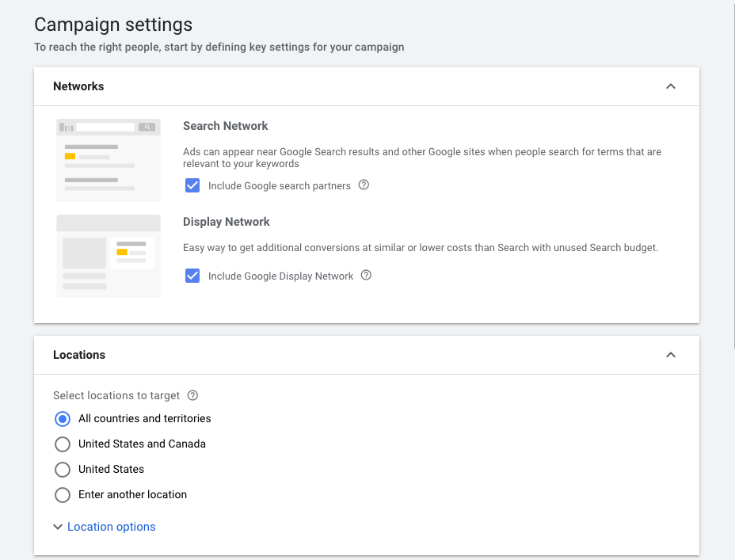Select United States and Canada option
735x560 pixels.
tap(63, 444)
